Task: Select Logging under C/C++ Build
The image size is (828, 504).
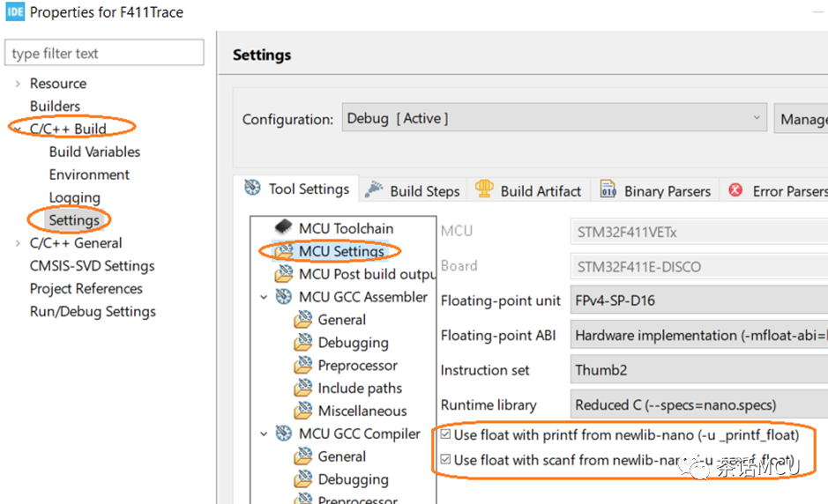Action: pyautogui.click(x=74, y=197)
